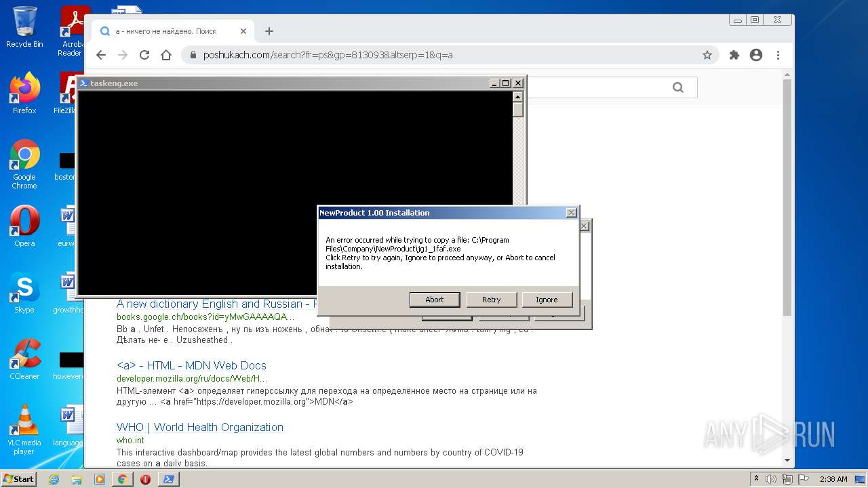Open the Recycle Bin desktop icon
Viewport: 868px width, 488px height.
click(24, 27)
